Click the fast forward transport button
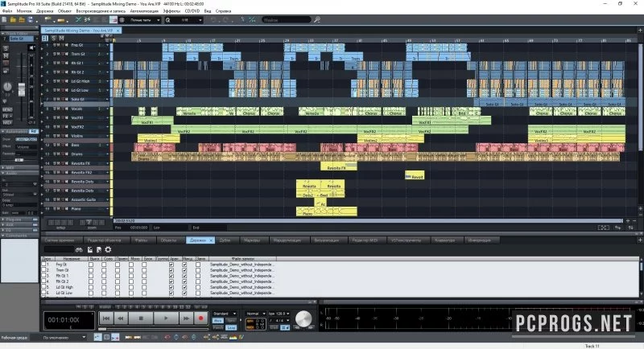Viewport: 644px width, 349px height. point(186,318)
